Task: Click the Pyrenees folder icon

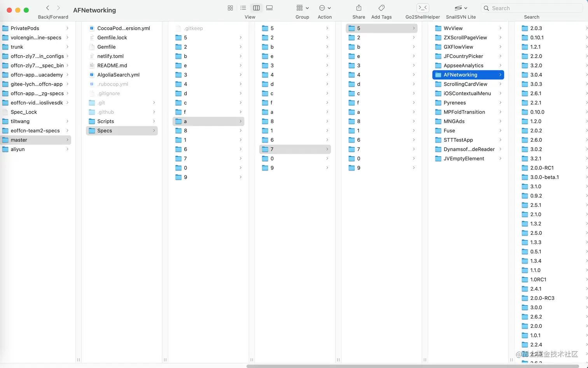Action: pyautogui.click(x=438, y=103)
